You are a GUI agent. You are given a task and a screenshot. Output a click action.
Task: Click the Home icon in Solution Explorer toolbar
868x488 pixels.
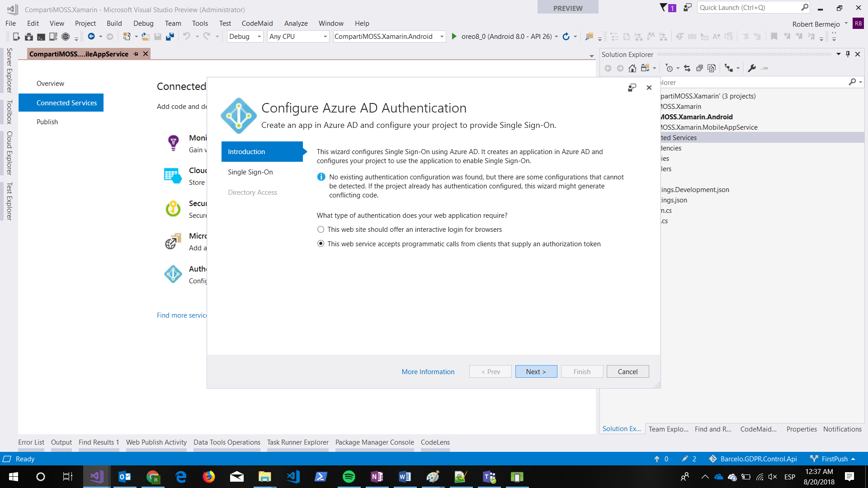[632, 68]
